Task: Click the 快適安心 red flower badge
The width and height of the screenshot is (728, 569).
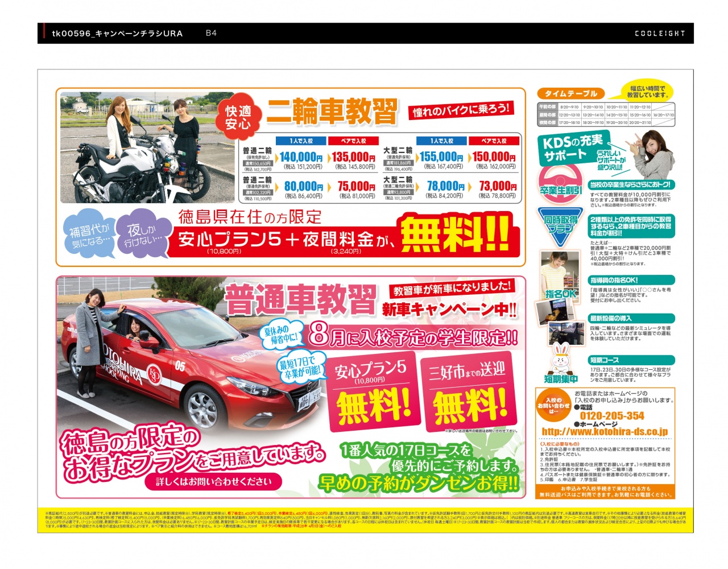Action: tap(238, 118)
